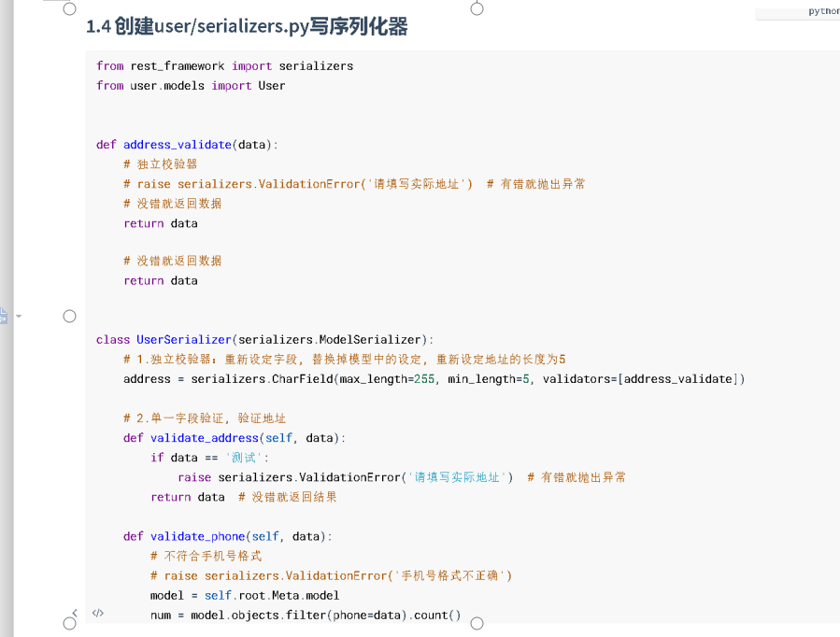Click address_validate in the def line
840x637 pixels.
tap(178, 145)
